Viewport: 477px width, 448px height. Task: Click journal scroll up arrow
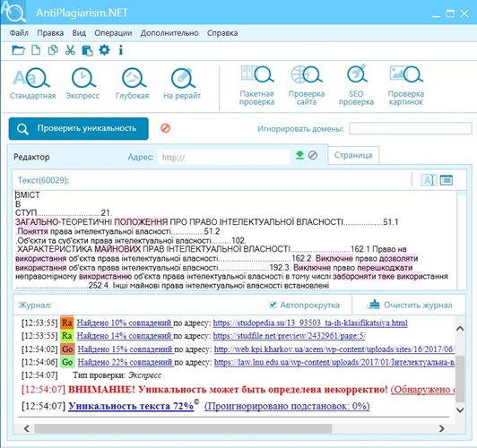[x=460, y=328]
